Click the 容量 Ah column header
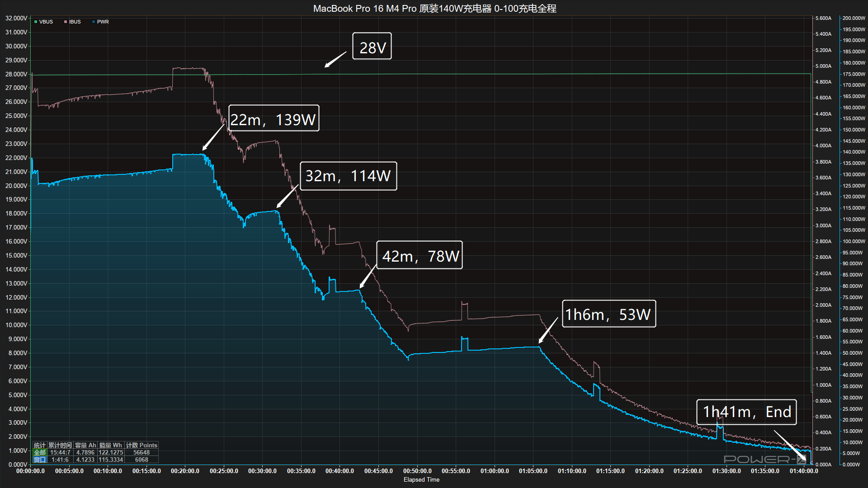 click(x=85, y=445)
